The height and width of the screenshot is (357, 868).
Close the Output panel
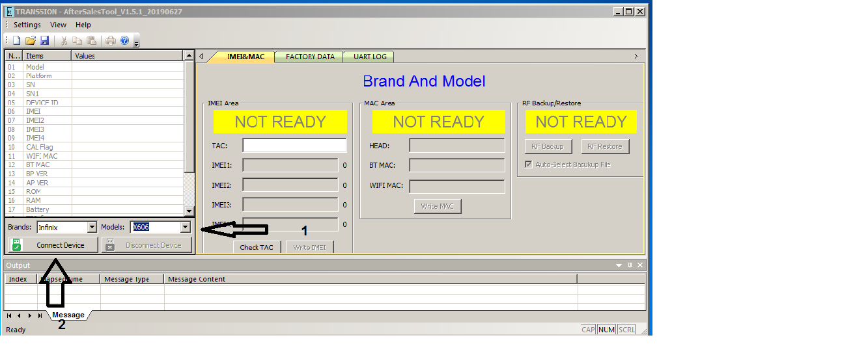(641, 265)
